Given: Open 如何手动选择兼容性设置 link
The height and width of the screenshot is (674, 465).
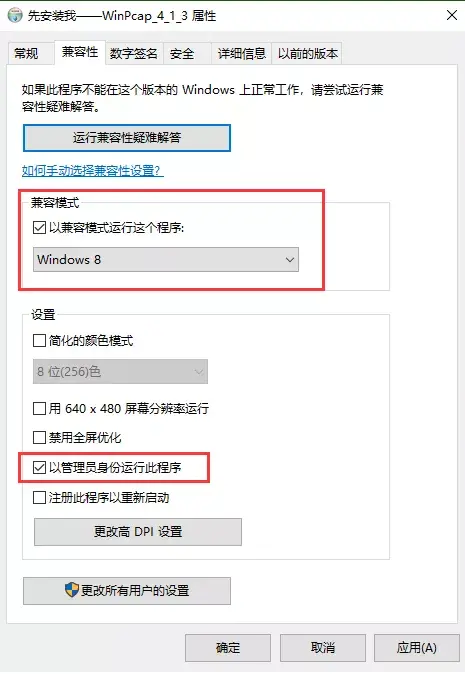Looking at the screenshot, I should point(93,171).
